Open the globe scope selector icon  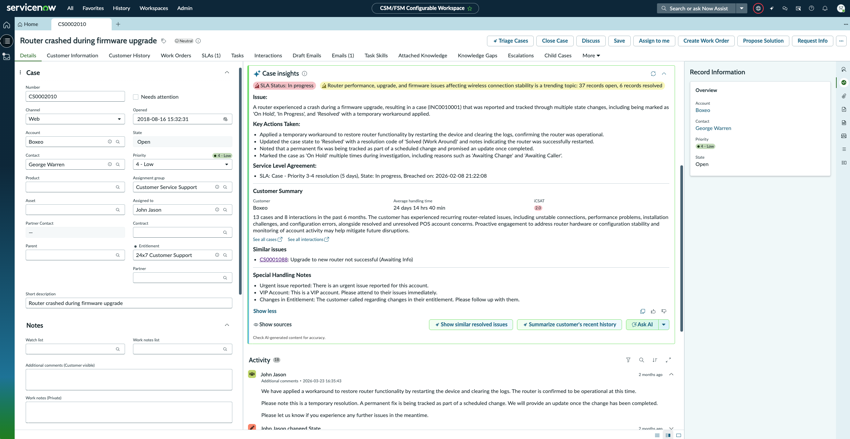pos(758,9)
